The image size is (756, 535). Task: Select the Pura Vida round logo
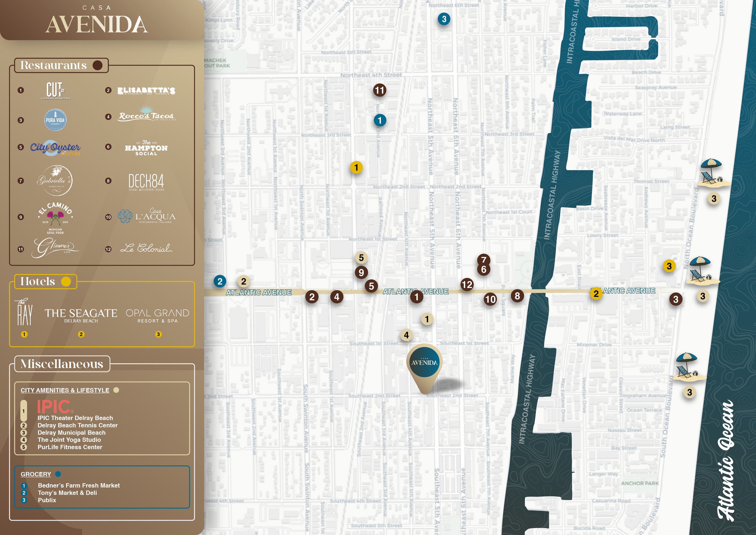point(55,120)
